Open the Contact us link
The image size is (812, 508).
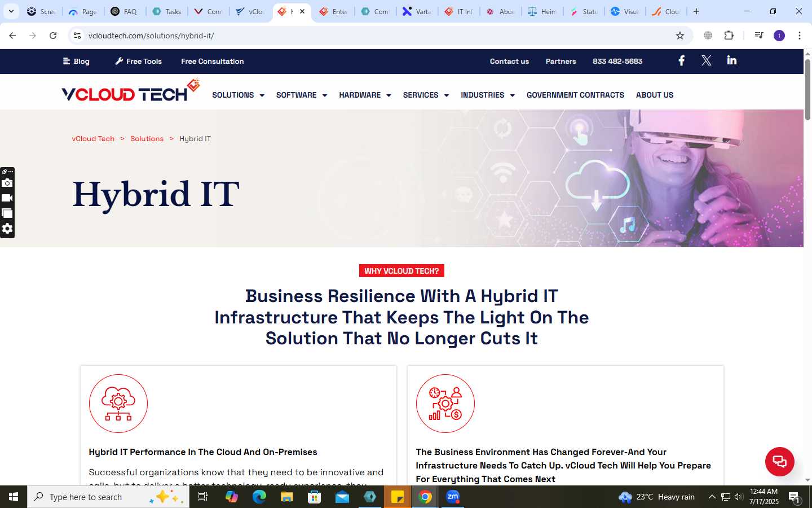[x=509, y=61]
